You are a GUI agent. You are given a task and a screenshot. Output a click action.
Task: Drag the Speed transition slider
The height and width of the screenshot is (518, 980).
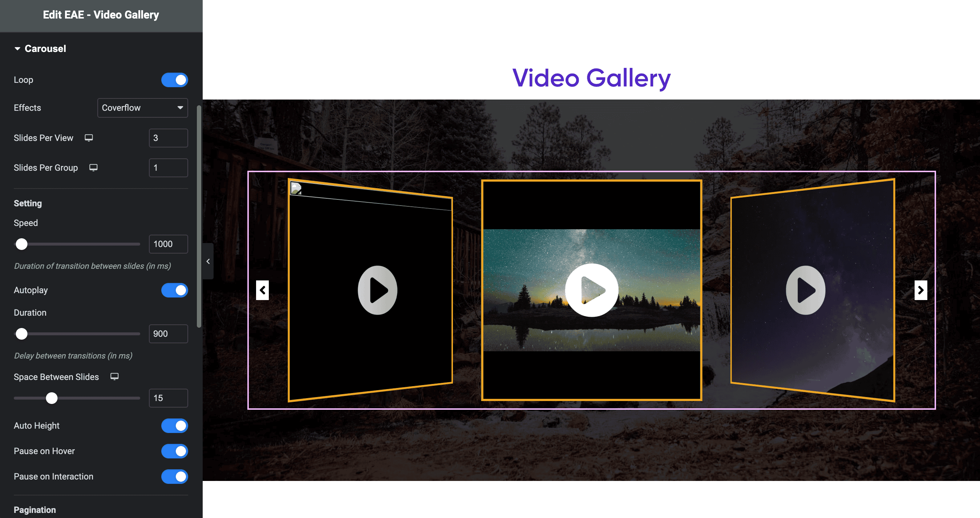(x=21, y=244)
